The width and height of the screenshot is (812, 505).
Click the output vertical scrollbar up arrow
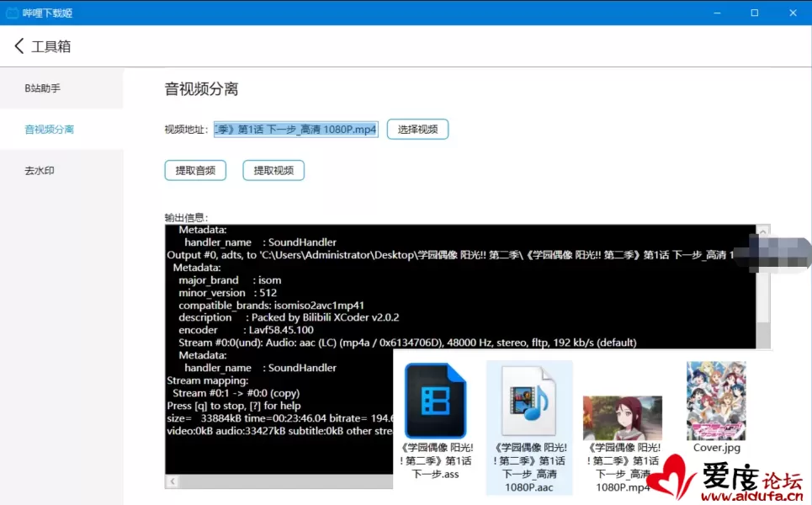tap(763, 231)
